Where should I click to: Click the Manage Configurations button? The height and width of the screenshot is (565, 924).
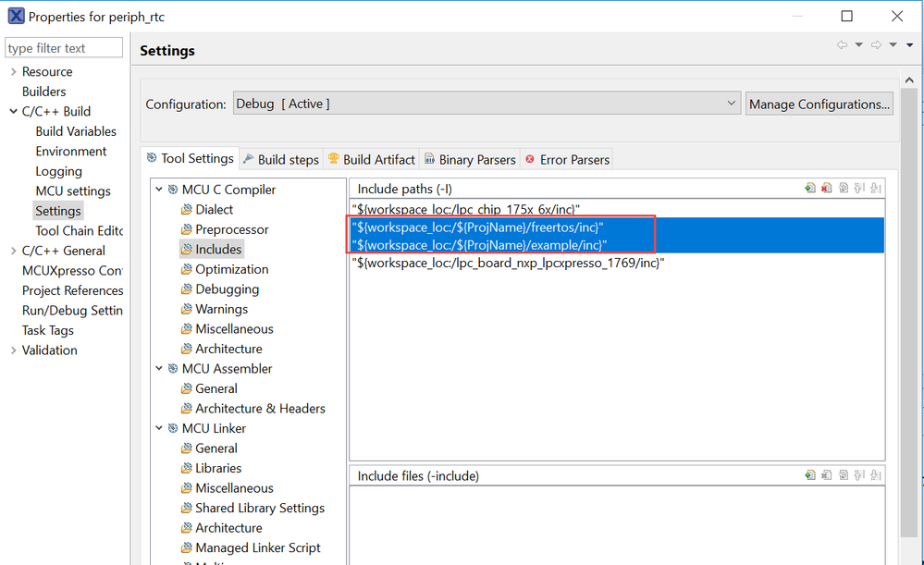click(819, 104)
